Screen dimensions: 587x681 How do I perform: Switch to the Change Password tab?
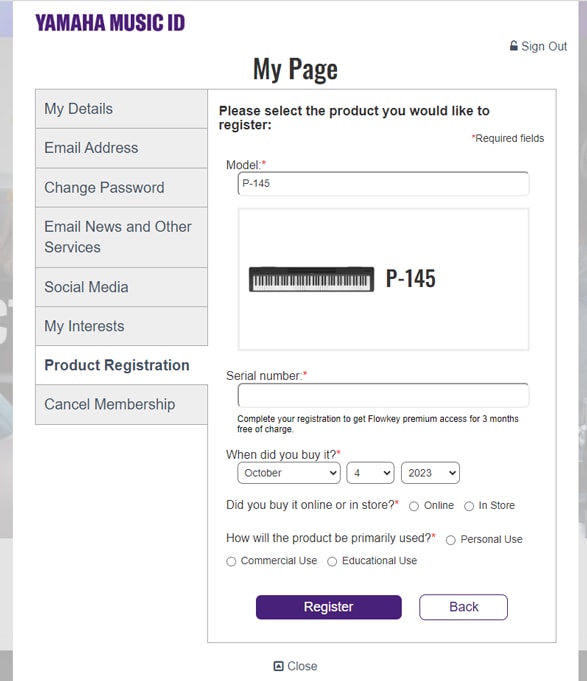pyautogui.click(x=122, y=188)
